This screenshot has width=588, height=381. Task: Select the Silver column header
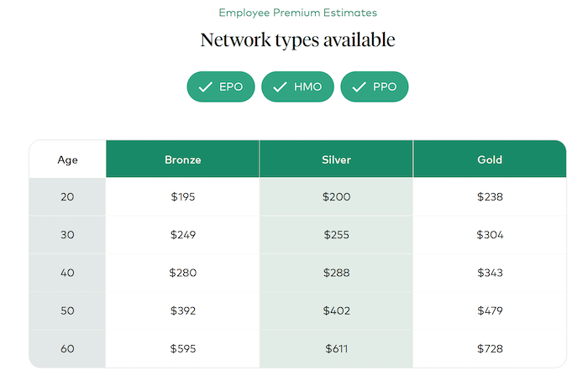pyautogui.click(x=336, y=159)
